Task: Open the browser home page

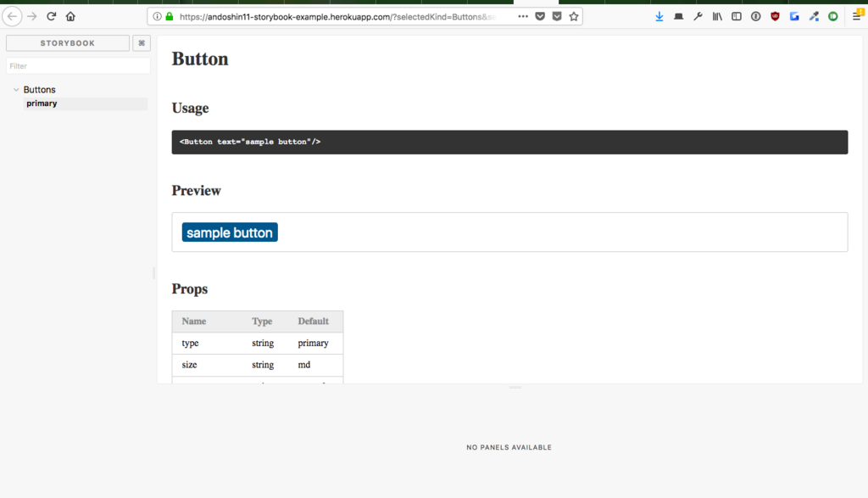Action: tap(70, 17)
